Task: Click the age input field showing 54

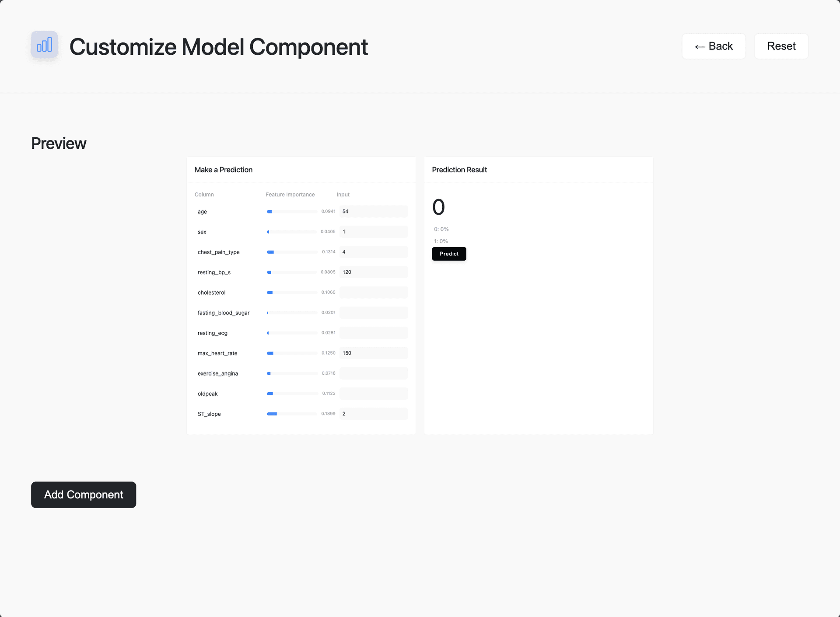Action: point(373,211)
